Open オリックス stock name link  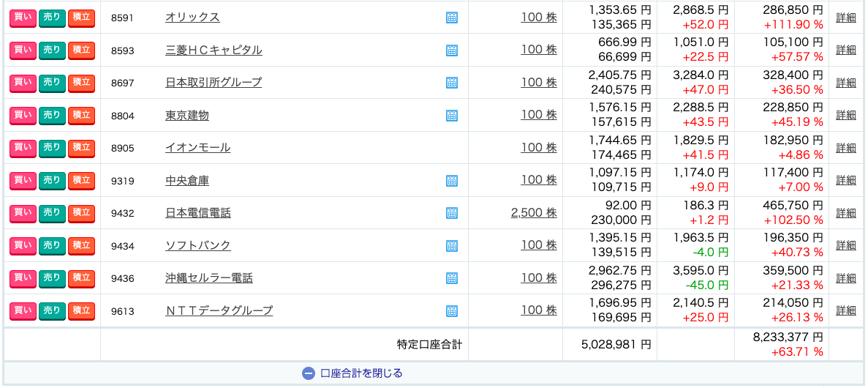(x=192, y=17)
